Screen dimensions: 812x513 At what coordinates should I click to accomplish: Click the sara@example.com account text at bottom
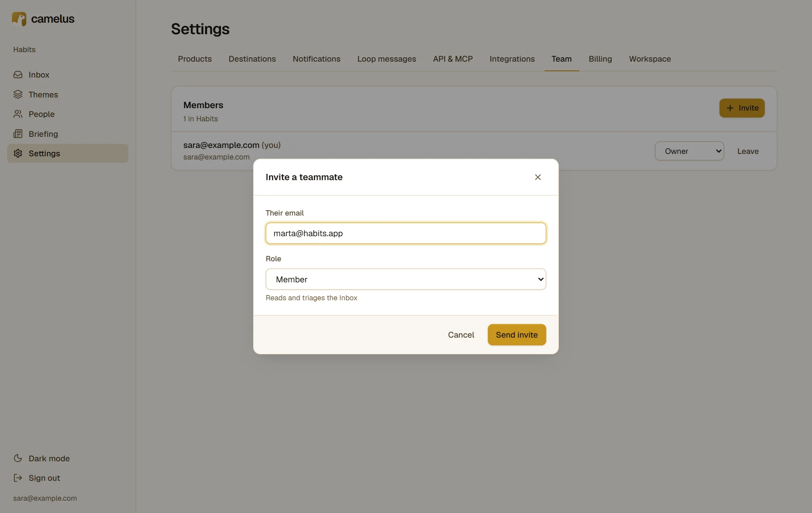pyautogui.click(x=45, y=498)
